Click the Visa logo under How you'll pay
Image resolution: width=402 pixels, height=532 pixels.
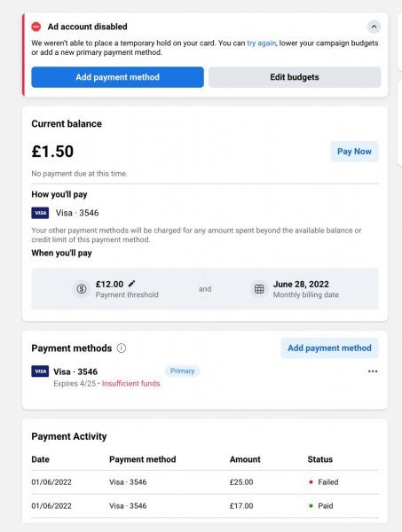40,213
